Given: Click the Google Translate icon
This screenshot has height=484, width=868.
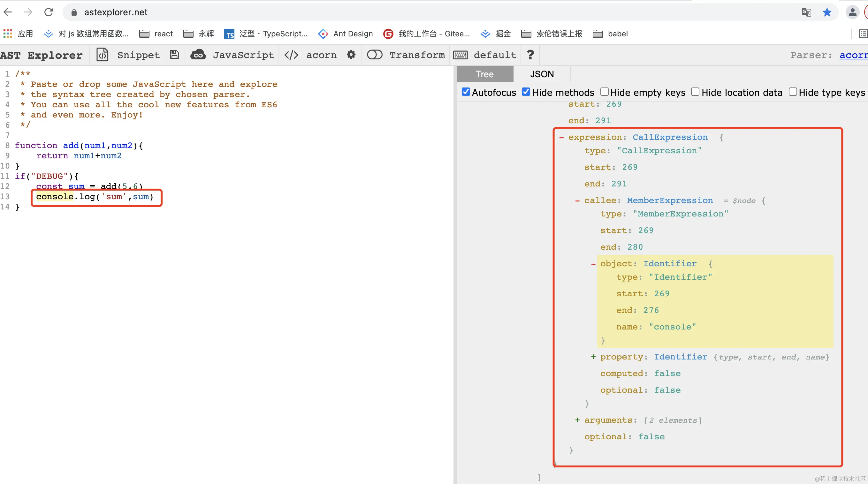Looking at the screenshot, I should (806, 12).
